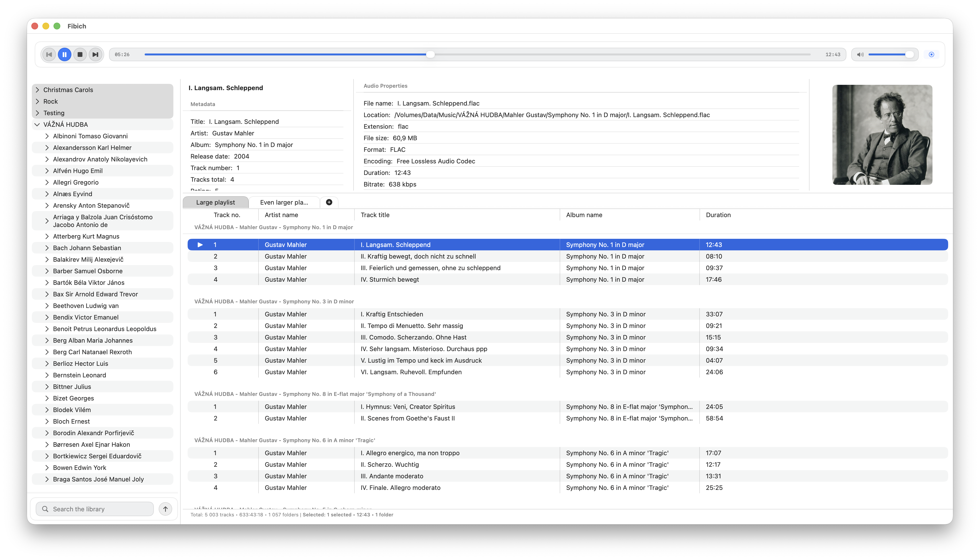Select track I. Hymnus: Veni, Creator Spiritus
980x560 pixels.
567,407
